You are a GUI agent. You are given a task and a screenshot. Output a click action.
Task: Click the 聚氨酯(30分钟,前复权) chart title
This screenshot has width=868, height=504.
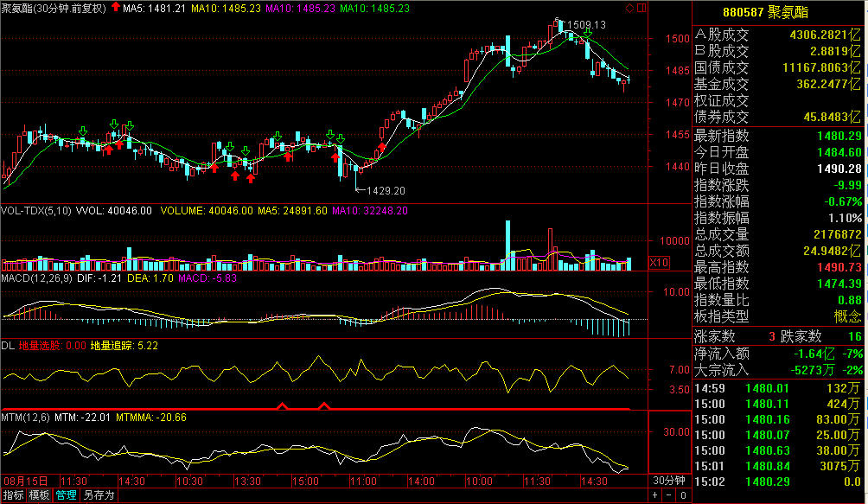(54, 9)
